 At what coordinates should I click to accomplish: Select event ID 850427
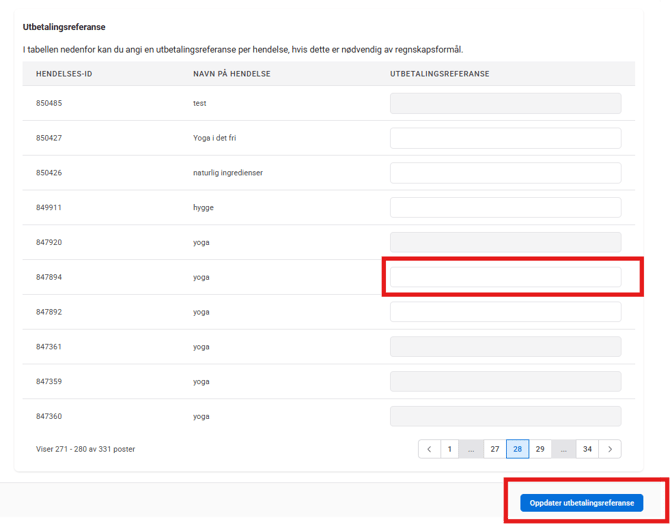[49, 138]
